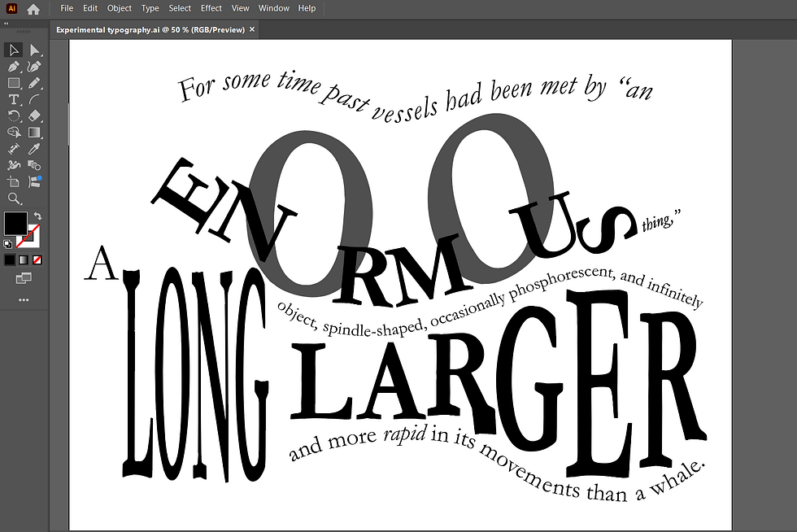Open the File menu
The image size is (797, 532).
click(x=67, y=8)
